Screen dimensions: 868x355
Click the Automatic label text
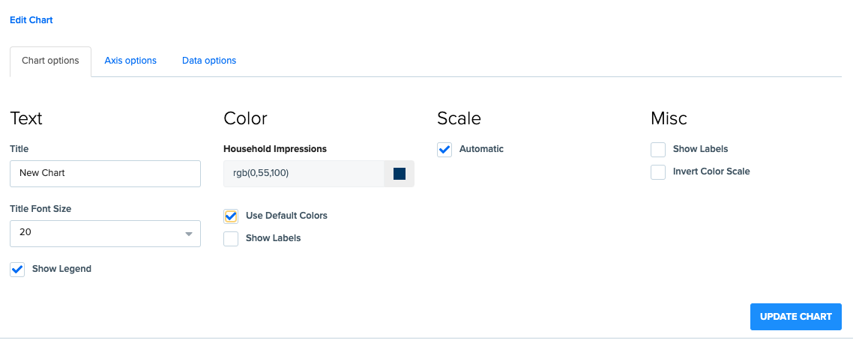pos(482,149)
